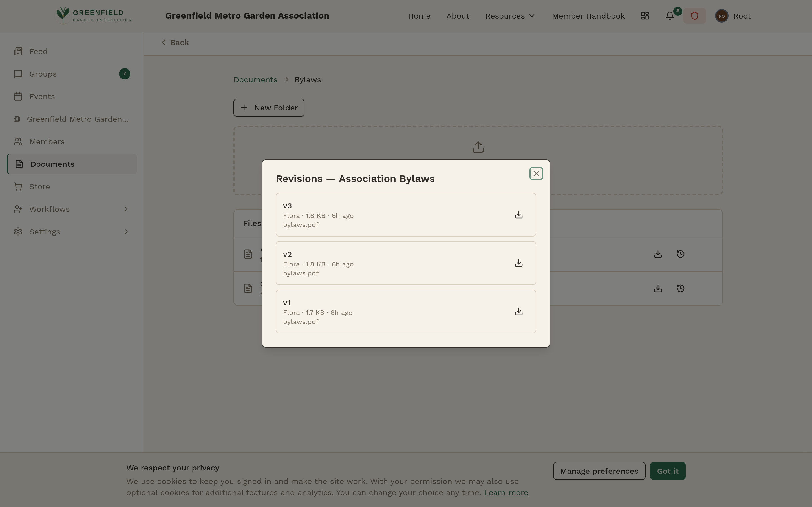Go to Member Handbook
Image resolution: width=812 pixels, height=507 pixels.
(588, 16)
